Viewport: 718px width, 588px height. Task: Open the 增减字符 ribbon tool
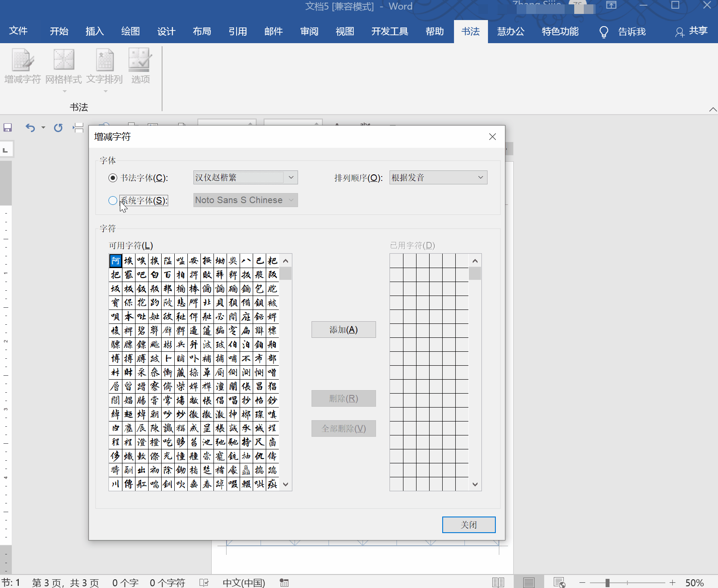[22, 66]
